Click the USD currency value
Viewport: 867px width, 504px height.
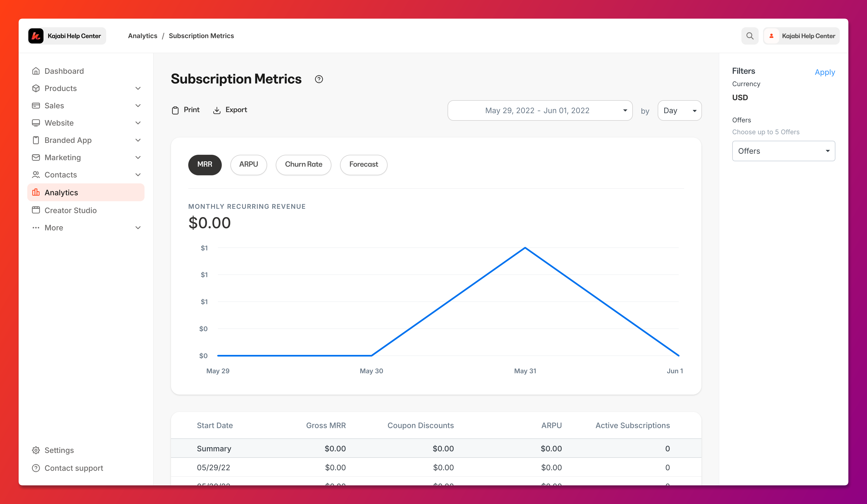coord(740,97)
